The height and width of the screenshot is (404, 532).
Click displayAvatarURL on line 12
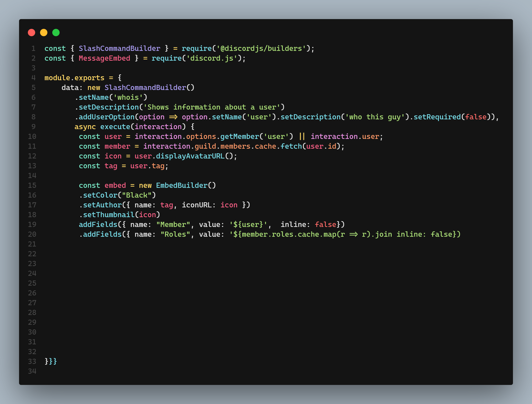pyautogui.click(x=190, y=156)
